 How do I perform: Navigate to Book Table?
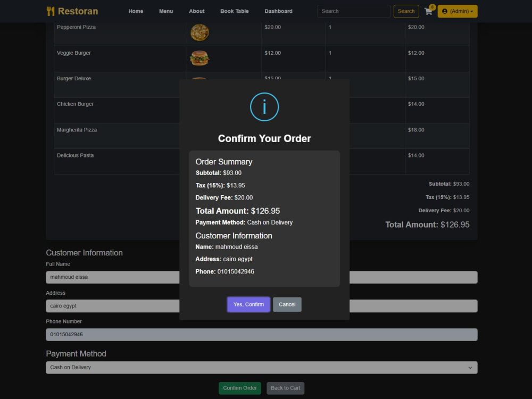click(x=235, y=11)
